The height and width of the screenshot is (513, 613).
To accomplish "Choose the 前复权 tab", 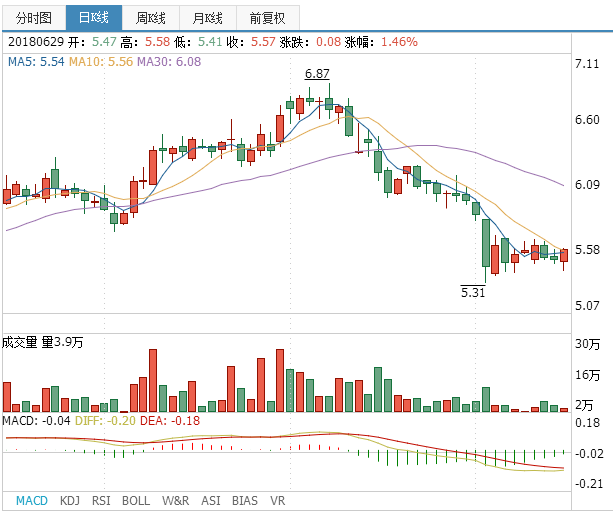I will pyautogui.click(x=268, y=18).
